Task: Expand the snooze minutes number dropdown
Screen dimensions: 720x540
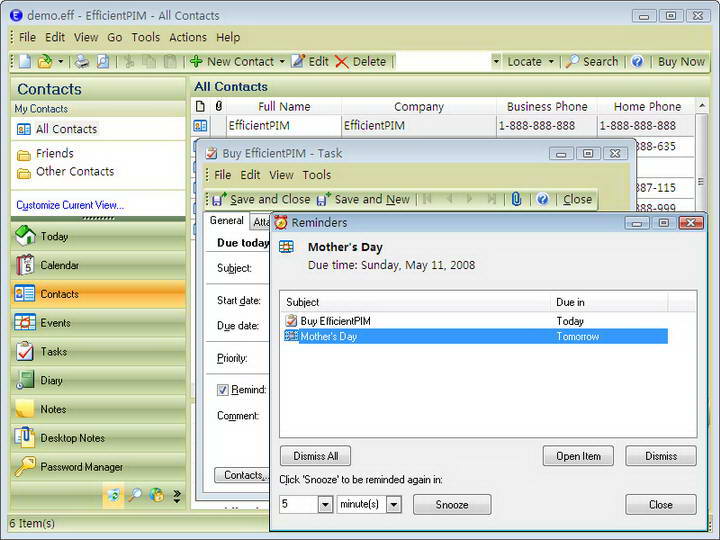Action: point(325,505)
